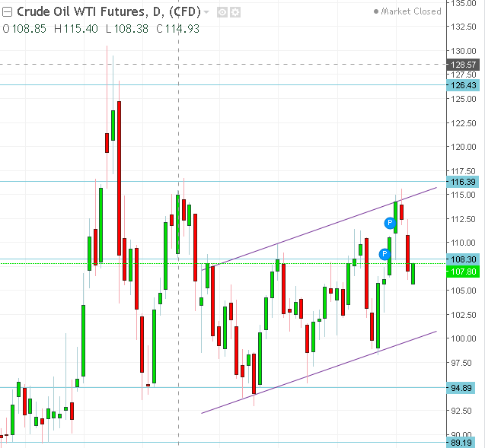Click the green 107.80 current price label

coord(463,271)
